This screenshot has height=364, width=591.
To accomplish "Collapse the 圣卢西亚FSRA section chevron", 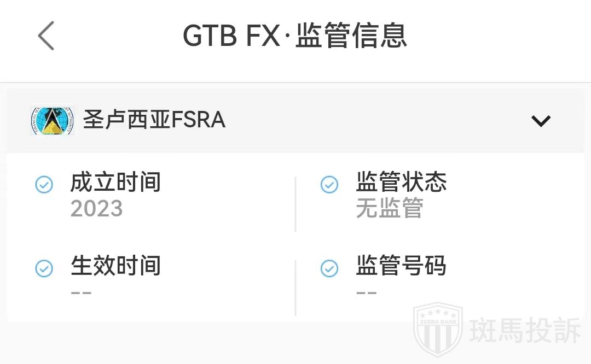I will pos(541,121).
